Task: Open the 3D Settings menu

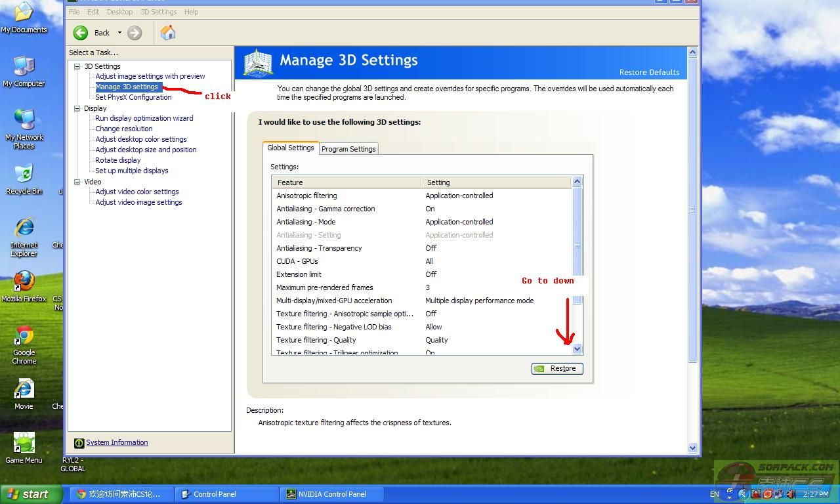Action: (158, 12)
